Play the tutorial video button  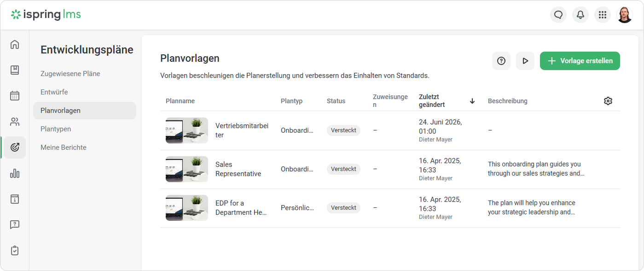coord(525,61)
